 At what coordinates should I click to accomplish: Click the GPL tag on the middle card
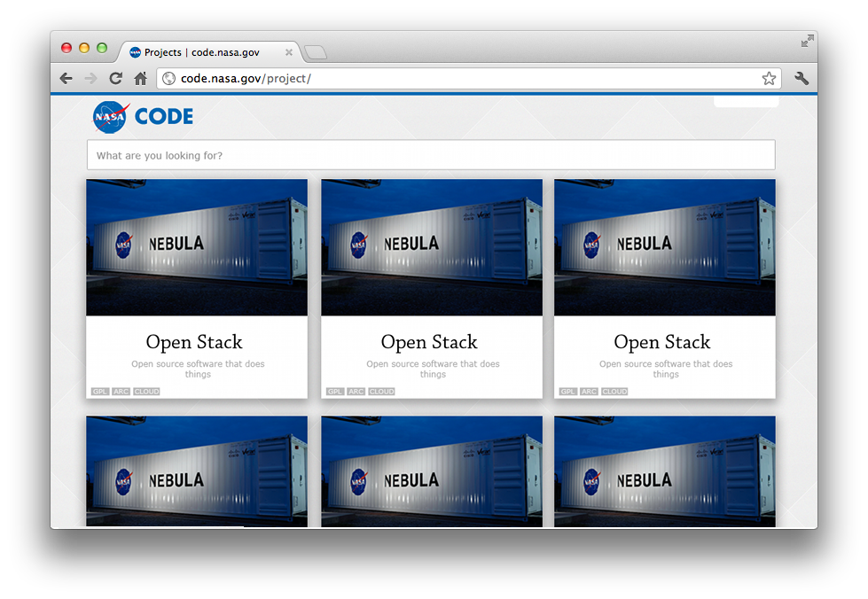pos(335,392)
